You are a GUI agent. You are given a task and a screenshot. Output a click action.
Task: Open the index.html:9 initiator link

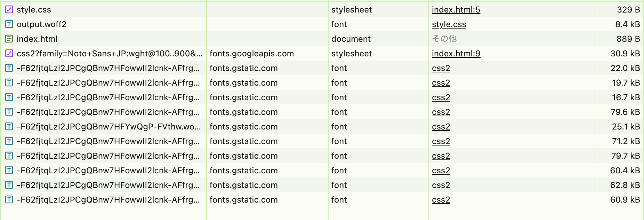(x=456, y=54)
